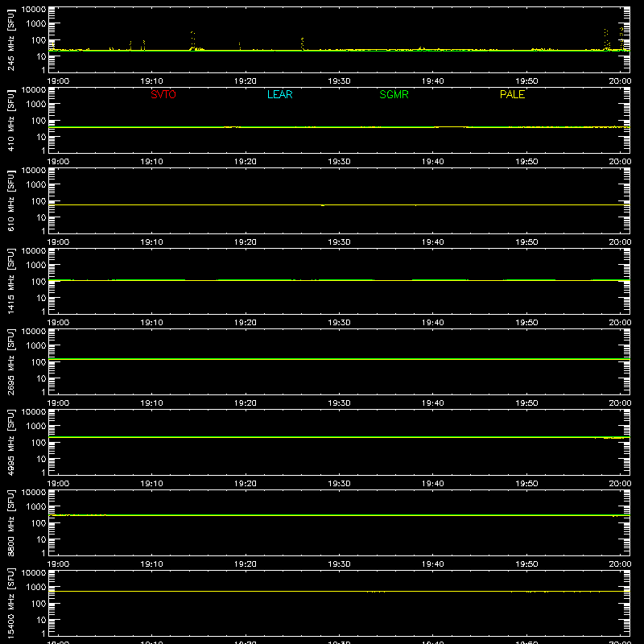Click 19:30 tick label under 245 MHz plot
644x644 pixels.
pos(339,81)
